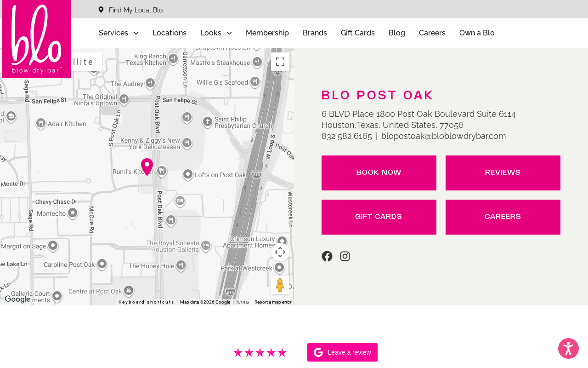Toggle fullscreen map view
Screen dimensions: 588x368
click(x=280, y=62)
